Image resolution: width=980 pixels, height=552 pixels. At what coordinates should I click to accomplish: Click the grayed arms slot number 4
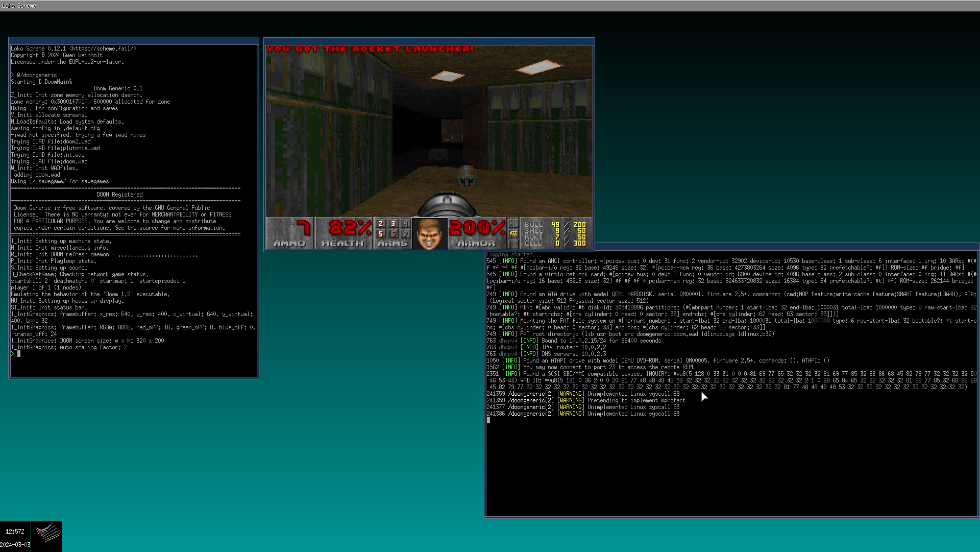[405, 224]
